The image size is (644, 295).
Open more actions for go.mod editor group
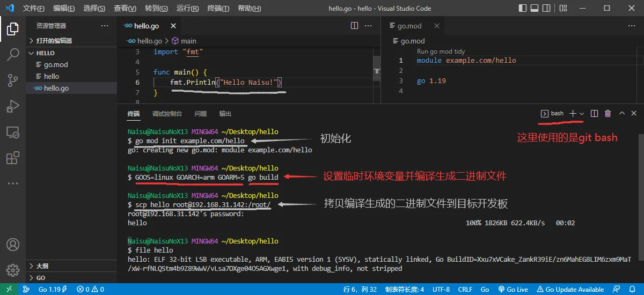coord(632,25)
